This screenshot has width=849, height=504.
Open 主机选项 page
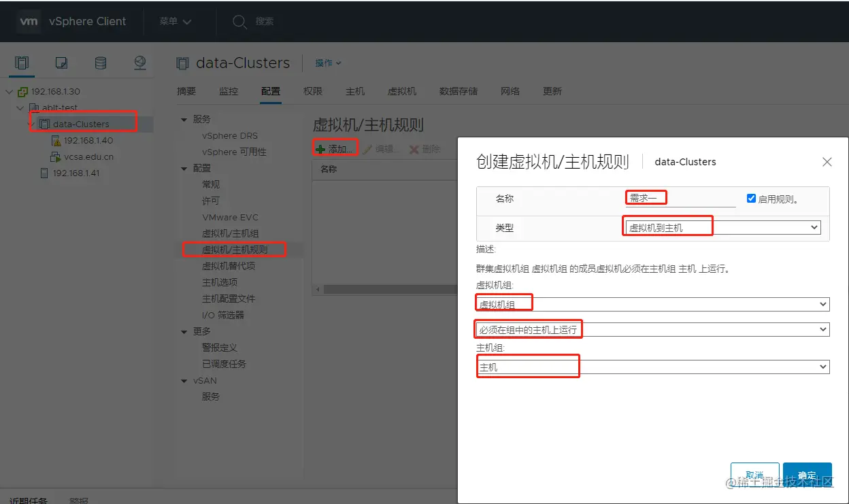point(220,282)
